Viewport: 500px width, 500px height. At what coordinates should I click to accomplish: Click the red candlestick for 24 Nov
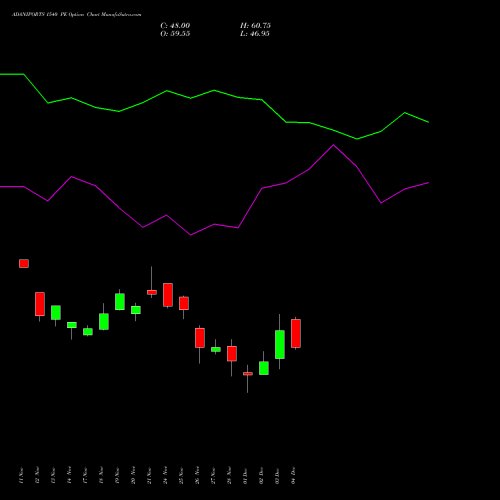(x=168, y=295)
